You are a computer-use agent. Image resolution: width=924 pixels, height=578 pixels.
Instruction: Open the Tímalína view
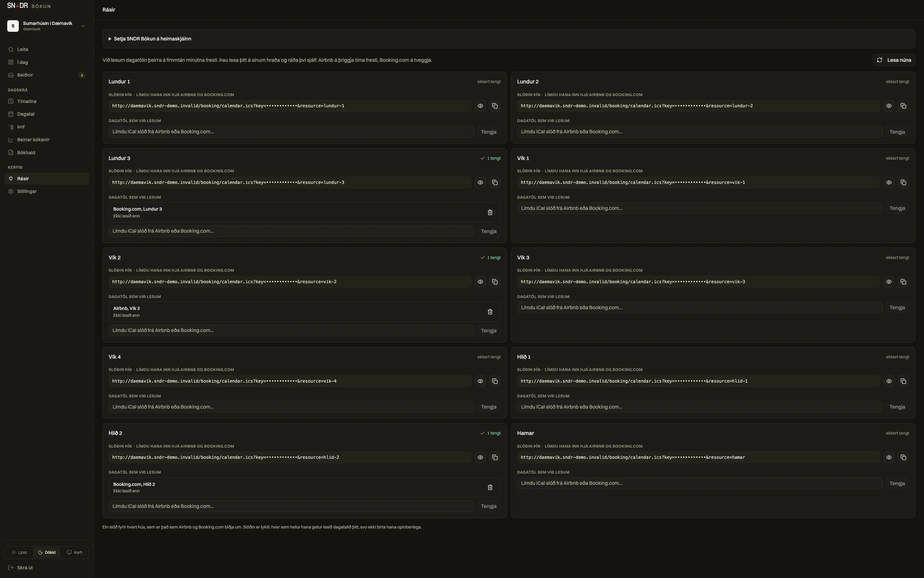47,101
